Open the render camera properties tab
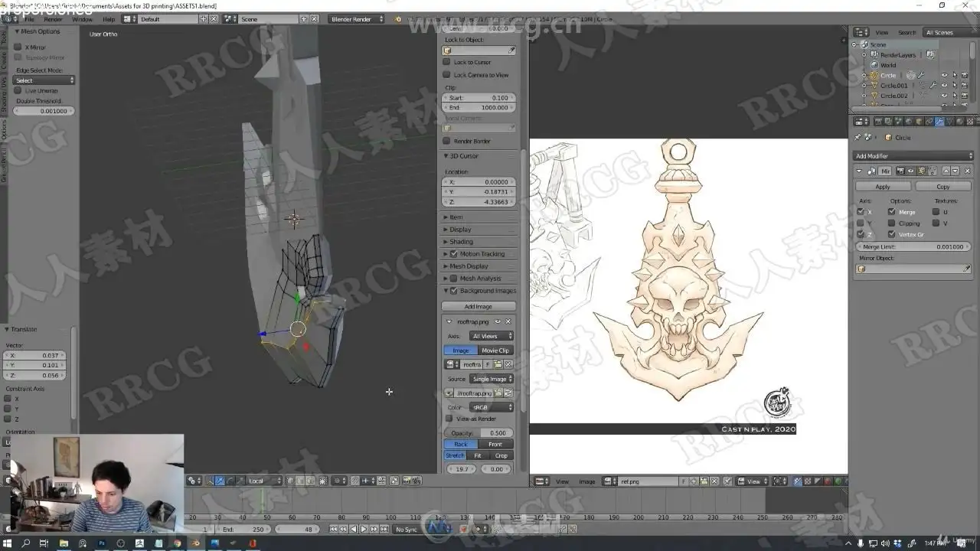 click(878, 121)
